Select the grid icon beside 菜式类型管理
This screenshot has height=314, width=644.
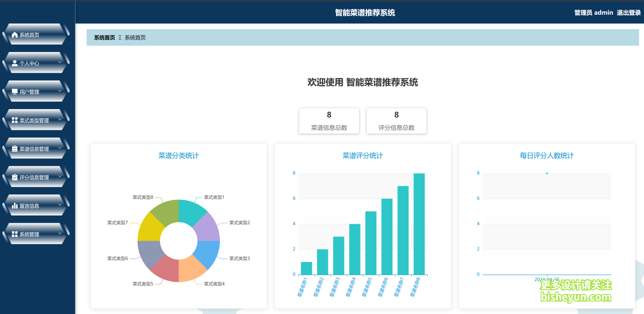pyautogui.click(x=14, y=119)
